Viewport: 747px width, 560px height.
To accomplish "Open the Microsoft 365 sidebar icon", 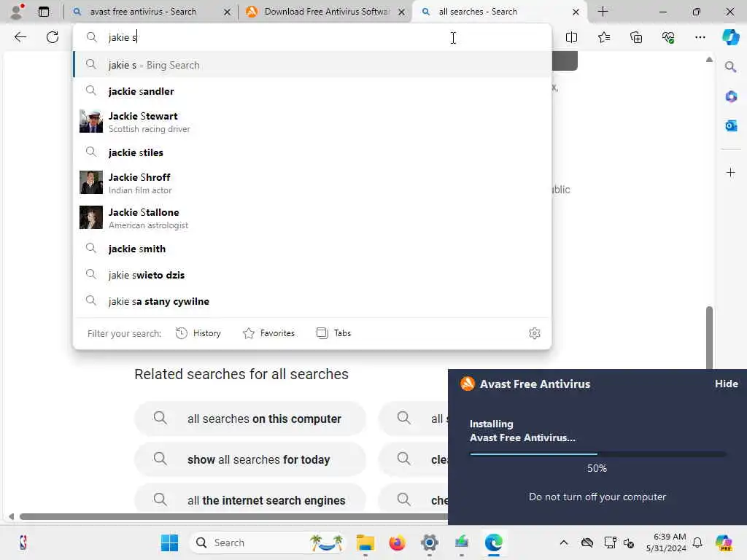I will coord(731,96).
